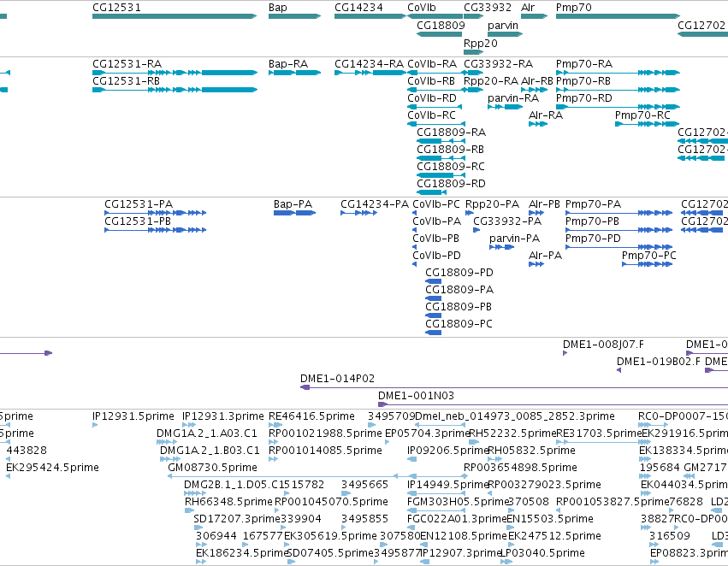Click transcript Alr-RA

point(537,124)
